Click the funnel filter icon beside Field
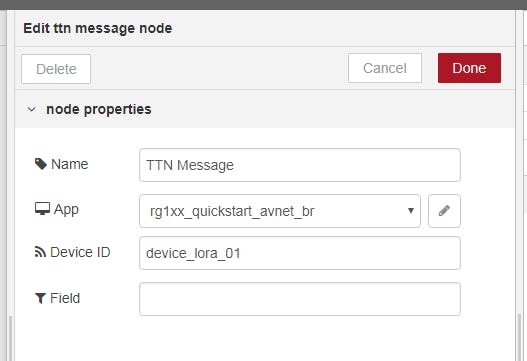This screenshot has height=361, width=527. 40,298
